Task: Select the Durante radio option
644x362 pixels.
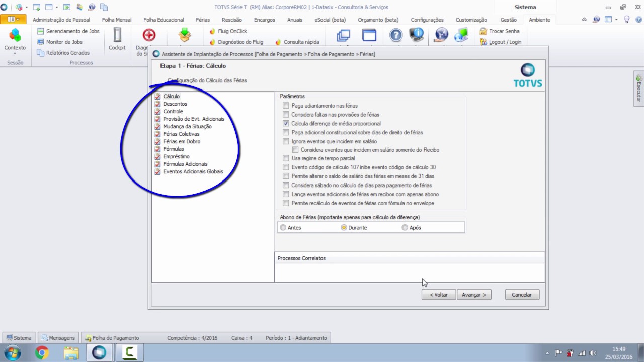Action: pyautogui.click(x=344, y=228)
